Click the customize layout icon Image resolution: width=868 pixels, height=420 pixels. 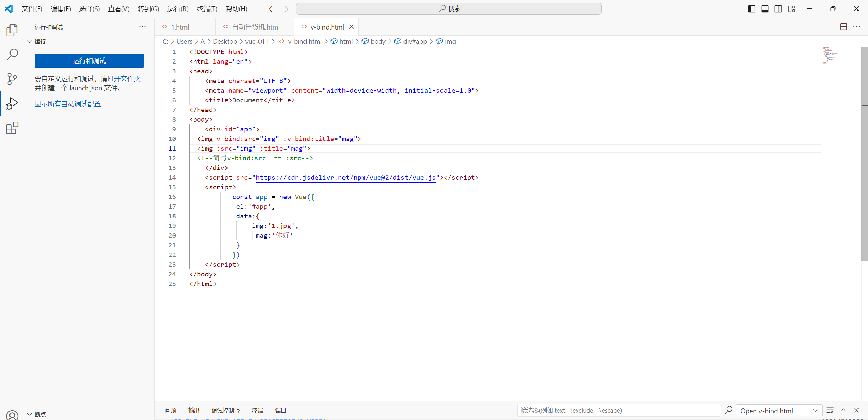click(x=791, y=9)
